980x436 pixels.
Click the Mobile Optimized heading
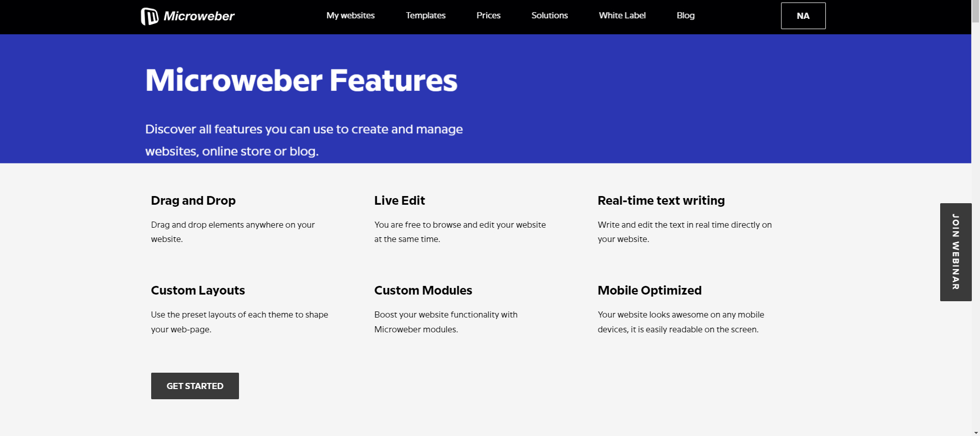pos(650,290)
